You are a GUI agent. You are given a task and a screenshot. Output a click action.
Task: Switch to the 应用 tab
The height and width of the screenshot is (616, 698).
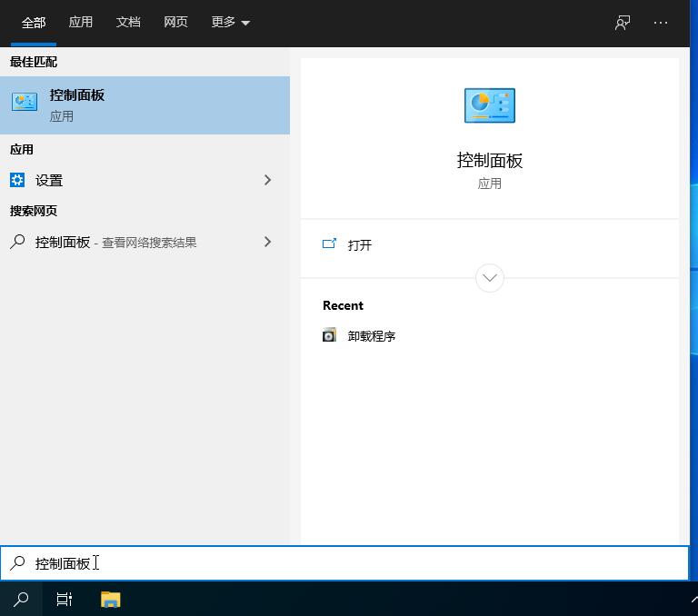coord(81,22)
